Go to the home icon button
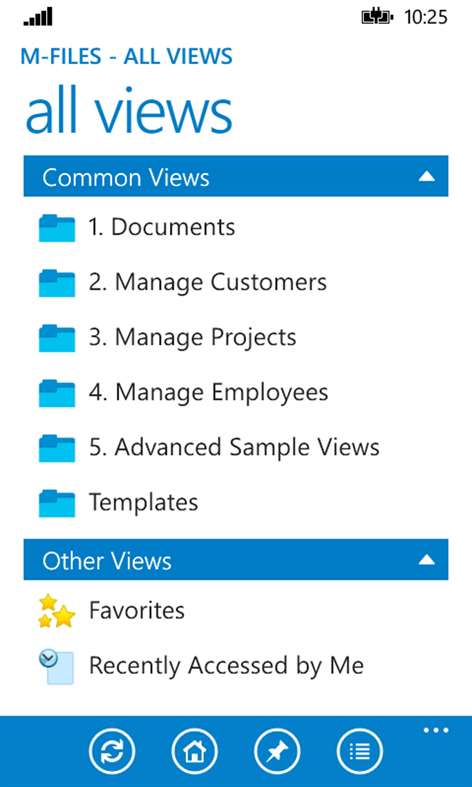Image resolution: width=472 pixels, height=787 pixels. click(x=195, y=751)
